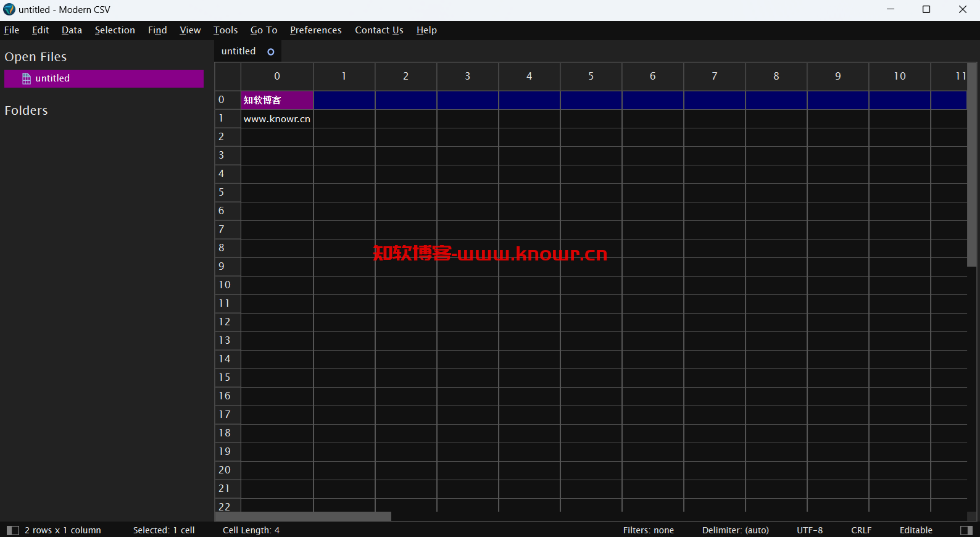Screen dimensions: 980x537
Task: Select row header 10
Action: (228, 285)
